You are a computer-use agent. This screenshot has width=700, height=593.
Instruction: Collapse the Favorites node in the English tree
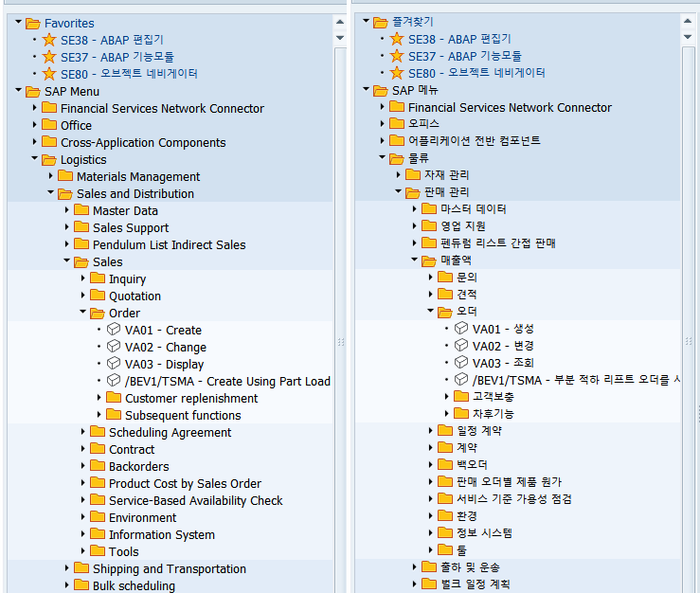tap(18, 22)
